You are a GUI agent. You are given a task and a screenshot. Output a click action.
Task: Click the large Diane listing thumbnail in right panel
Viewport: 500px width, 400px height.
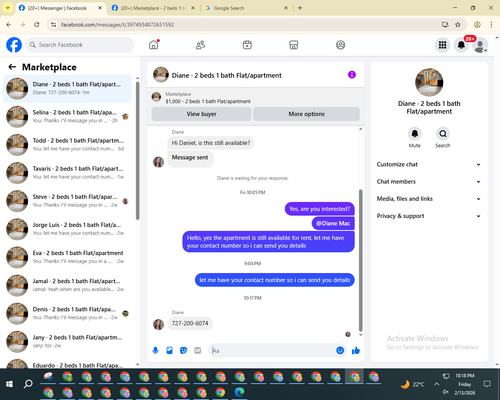429,82
